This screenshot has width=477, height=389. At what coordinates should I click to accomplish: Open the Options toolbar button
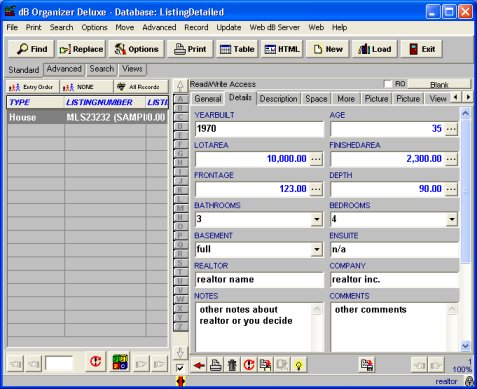(136, 49)
